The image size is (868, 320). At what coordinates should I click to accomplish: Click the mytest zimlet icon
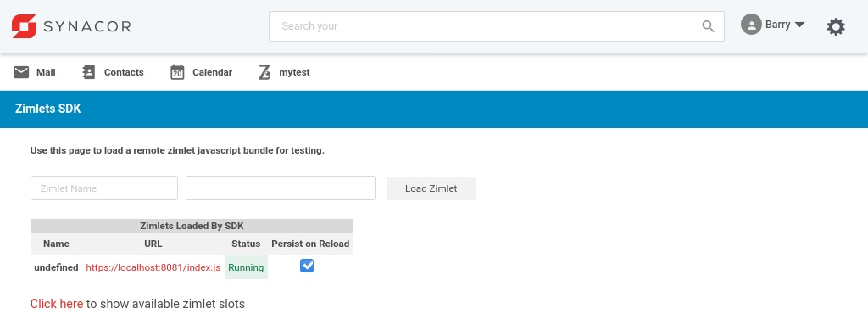click(x=264, y=72)
